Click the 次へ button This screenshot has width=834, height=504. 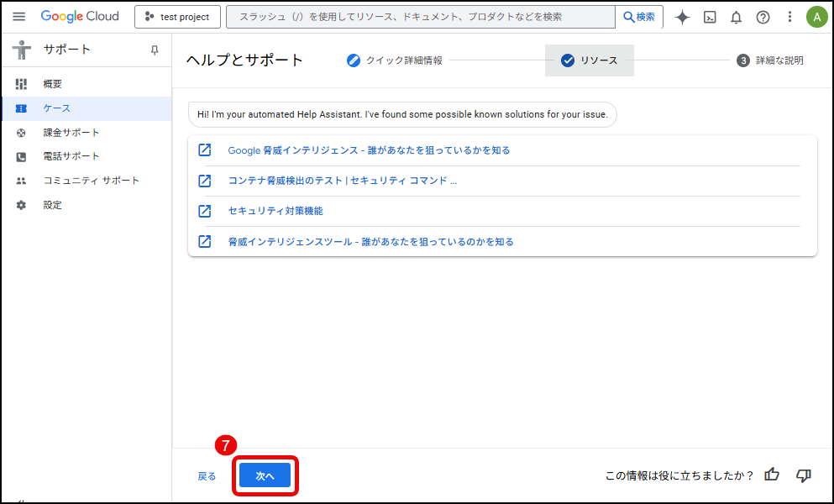pos(265,475)
